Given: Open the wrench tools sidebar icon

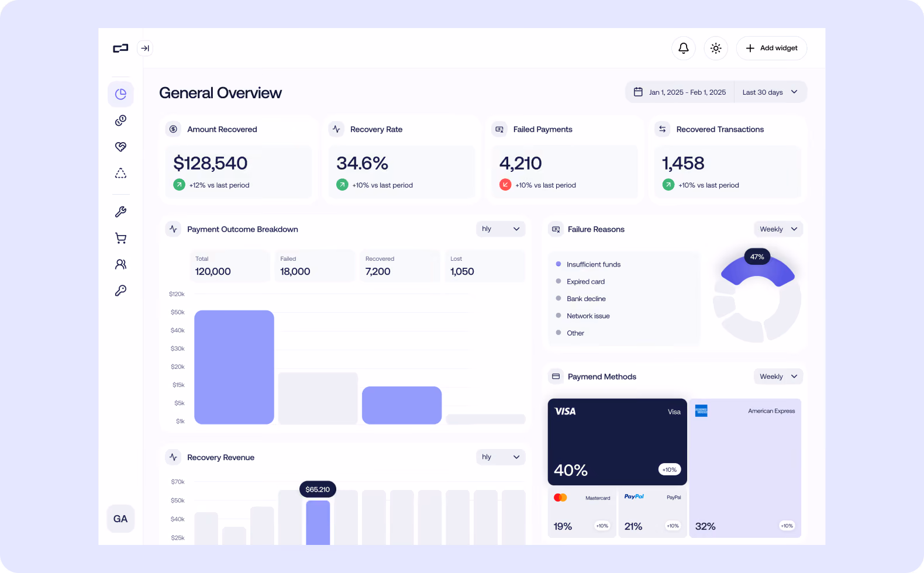Looking at the screenshot, I should coord(120,212).
